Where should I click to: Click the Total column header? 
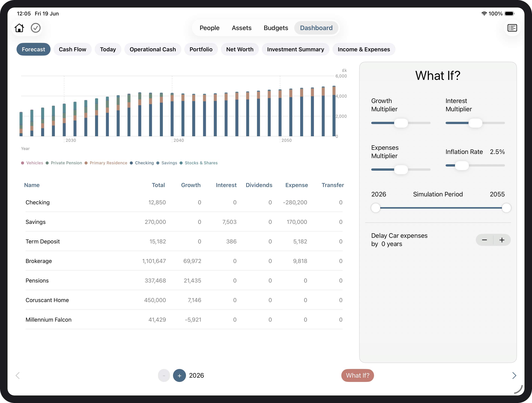point(158,185)
